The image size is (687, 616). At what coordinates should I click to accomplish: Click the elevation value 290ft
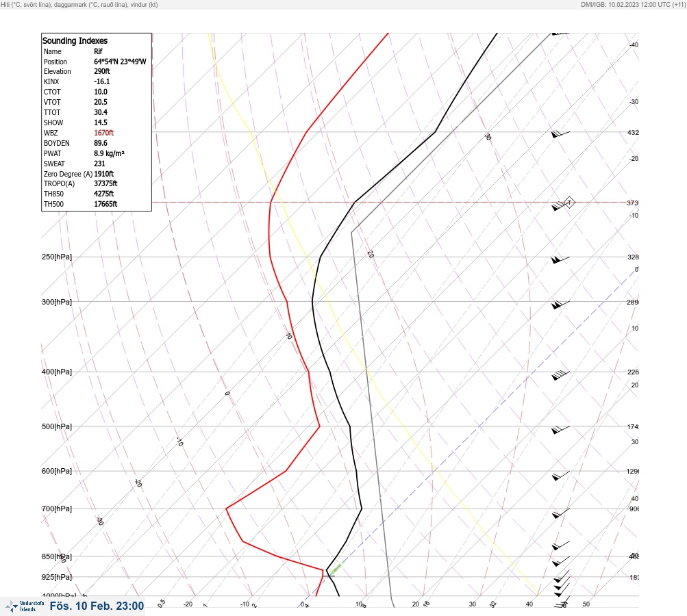pos(102,71)
